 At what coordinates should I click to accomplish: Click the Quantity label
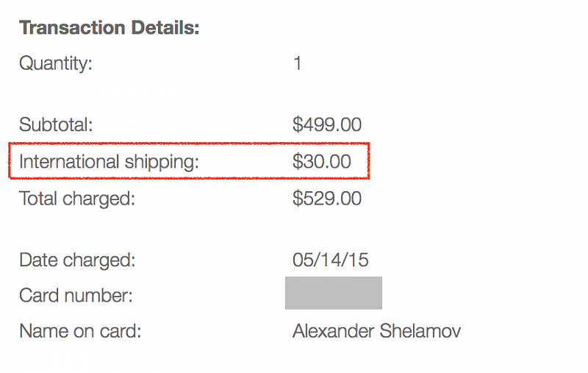(x=56, y=64)
